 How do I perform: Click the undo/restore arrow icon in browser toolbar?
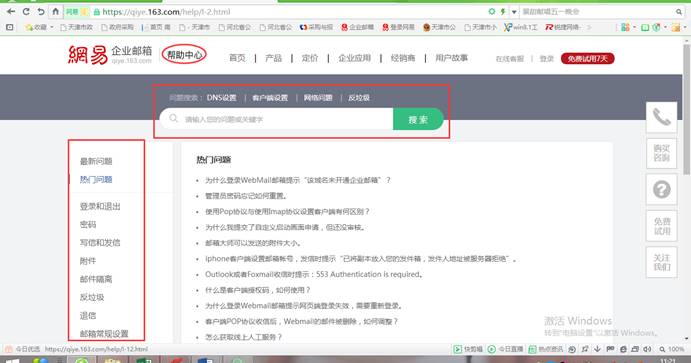[x=41, y=11]
